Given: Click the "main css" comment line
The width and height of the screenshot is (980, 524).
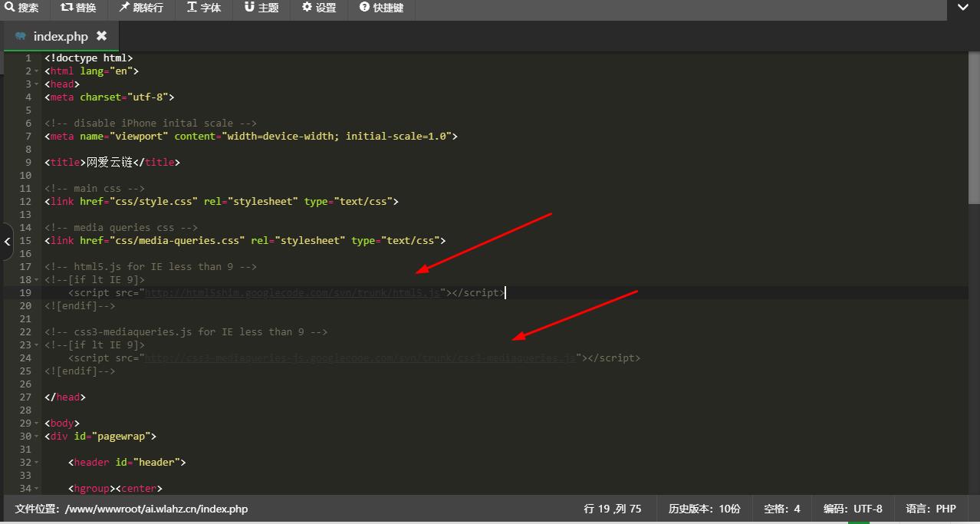Looking at the screenshot, I should [94, 189].
